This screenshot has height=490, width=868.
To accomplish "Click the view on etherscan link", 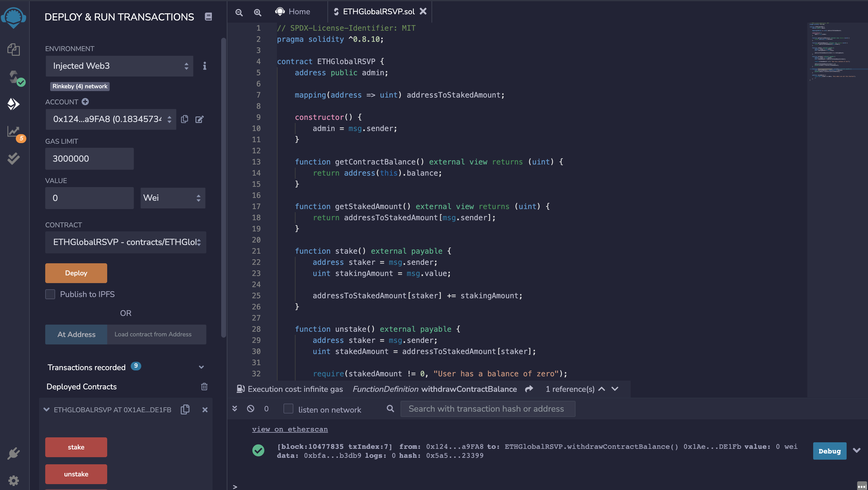I will [290, 429].
